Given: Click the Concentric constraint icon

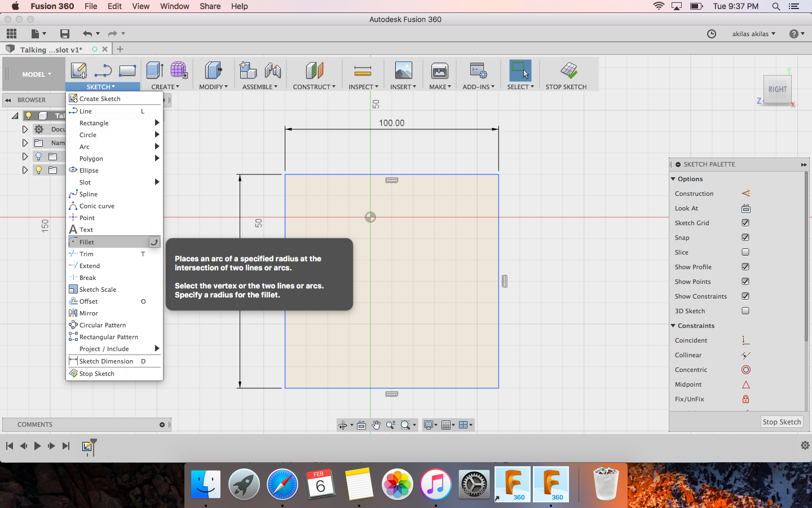Looking at the screenshot, I should coord(745,370).
